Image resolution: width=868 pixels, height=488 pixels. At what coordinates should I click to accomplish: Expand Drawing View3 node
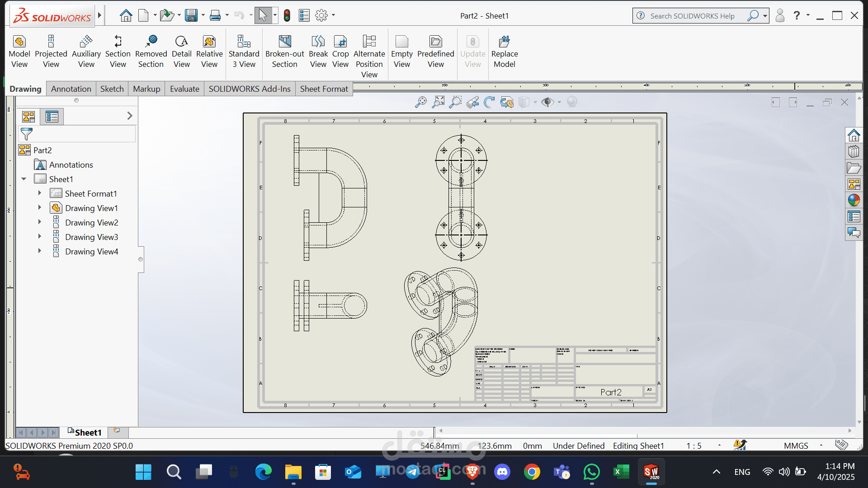(39, 236)
